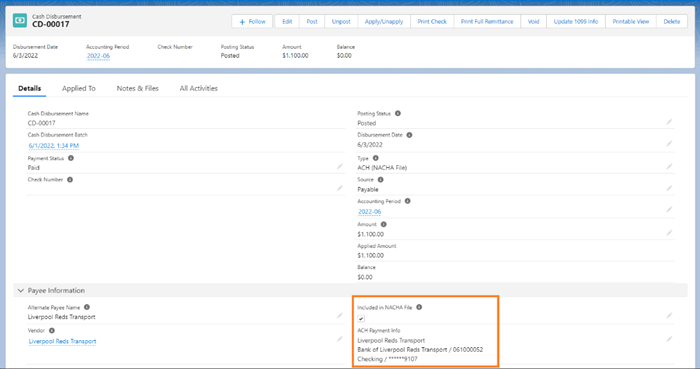Image resolution: width=700 pixels, height=369 pixels.
Task: Collapse the Payee Information section
Action: (x=21, y=290)
